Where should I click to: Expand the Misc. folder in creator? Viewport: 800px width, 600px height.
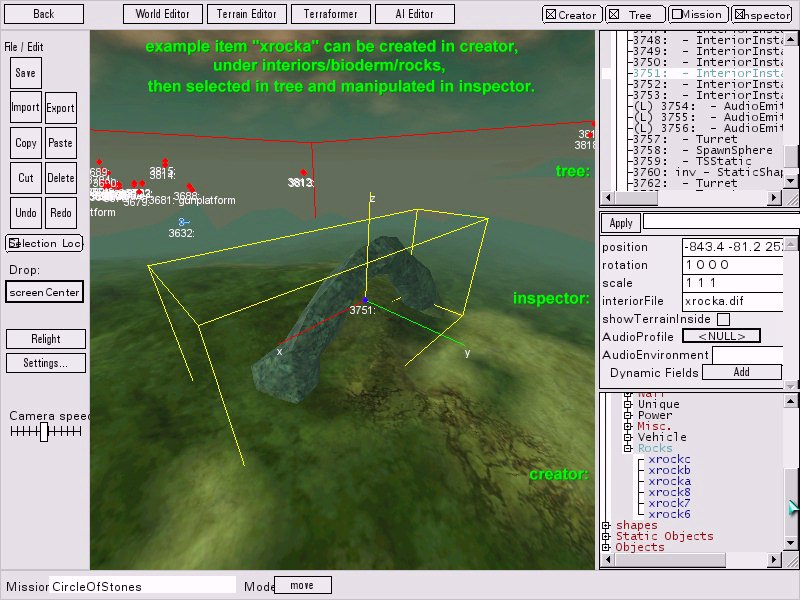click(628, 426)
